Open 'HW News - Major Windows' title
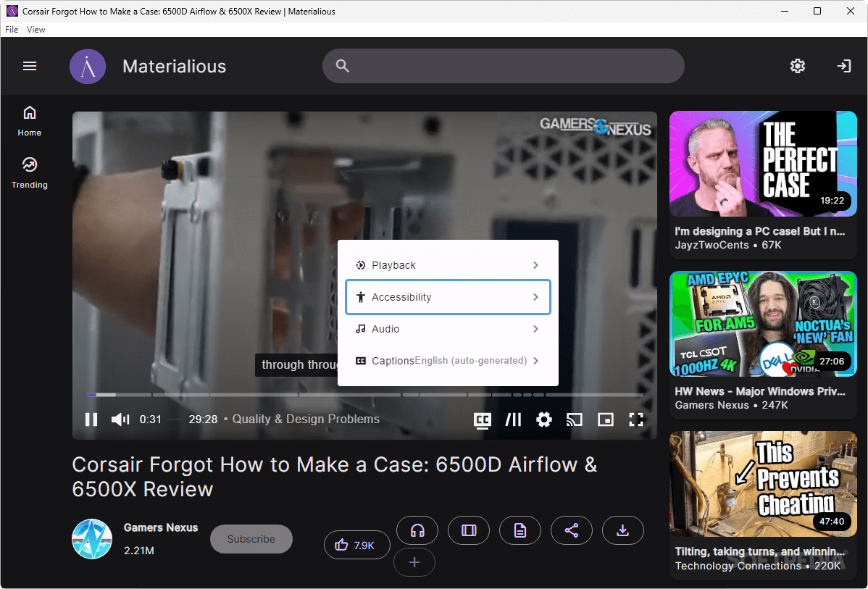This screenshot has height=589, width=868. (x=759, y=391)
